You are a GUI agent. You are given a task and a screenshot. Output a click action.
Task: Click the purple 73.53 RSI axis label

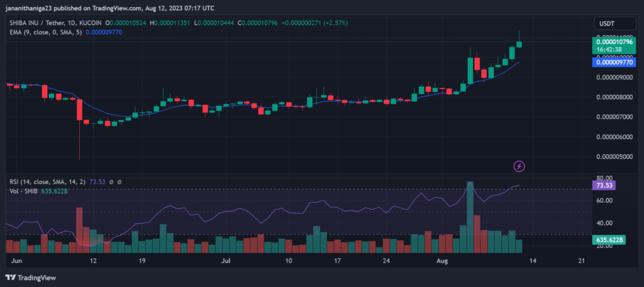604,186
